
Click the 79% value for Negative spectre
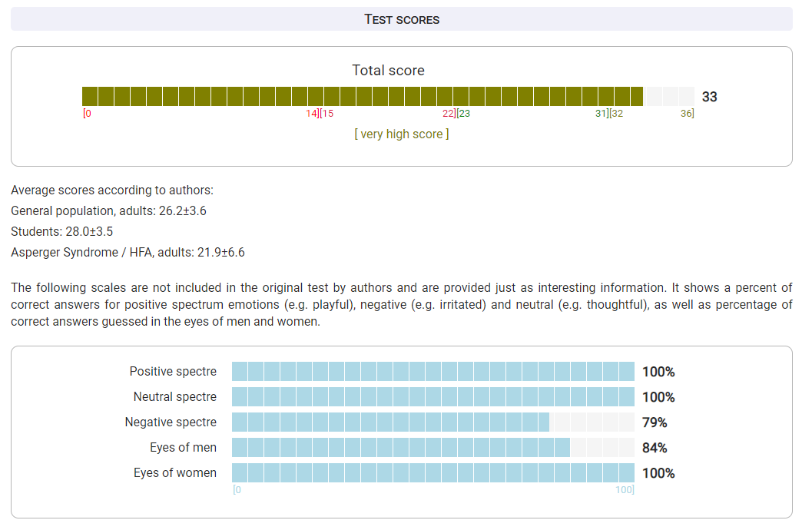click(x=655, y=422)
